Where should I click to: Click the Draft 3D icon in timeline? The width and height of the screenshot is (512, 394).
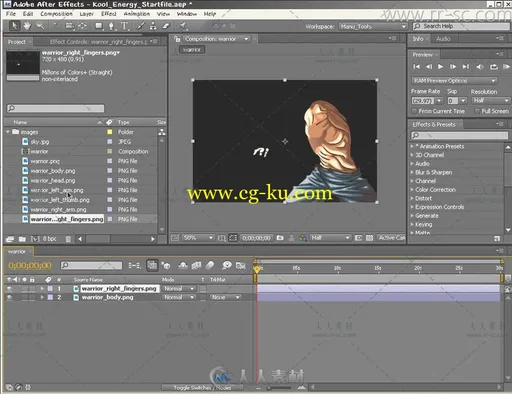coord(166,265)
